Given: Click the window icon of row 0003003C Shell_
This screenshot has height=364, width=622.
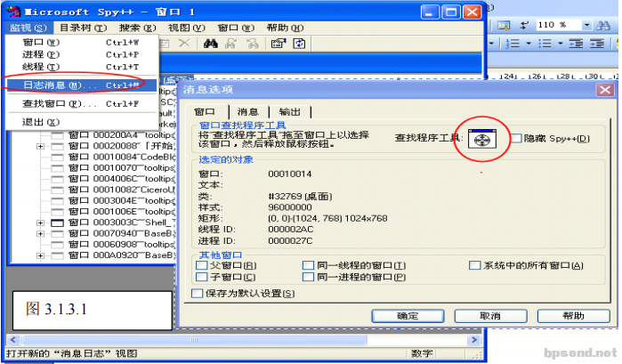Looking at the screenshot, I should tap(58, 222).
